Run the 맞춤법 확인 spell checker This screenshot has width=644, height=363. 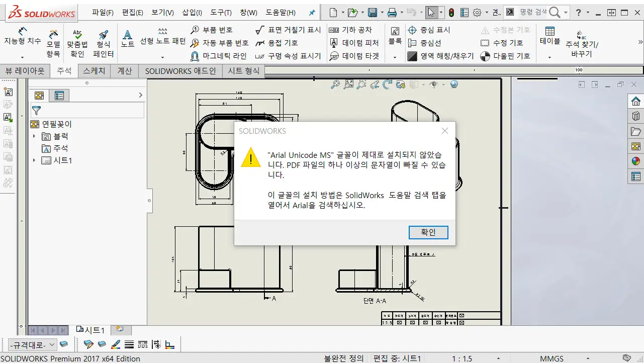77,43
